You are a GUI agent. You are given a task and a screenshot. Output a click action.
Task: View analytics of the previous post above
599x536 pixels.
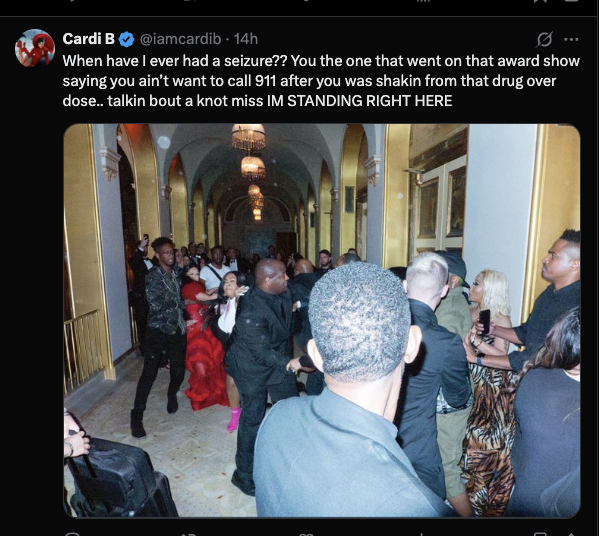(x=423, y=2)
